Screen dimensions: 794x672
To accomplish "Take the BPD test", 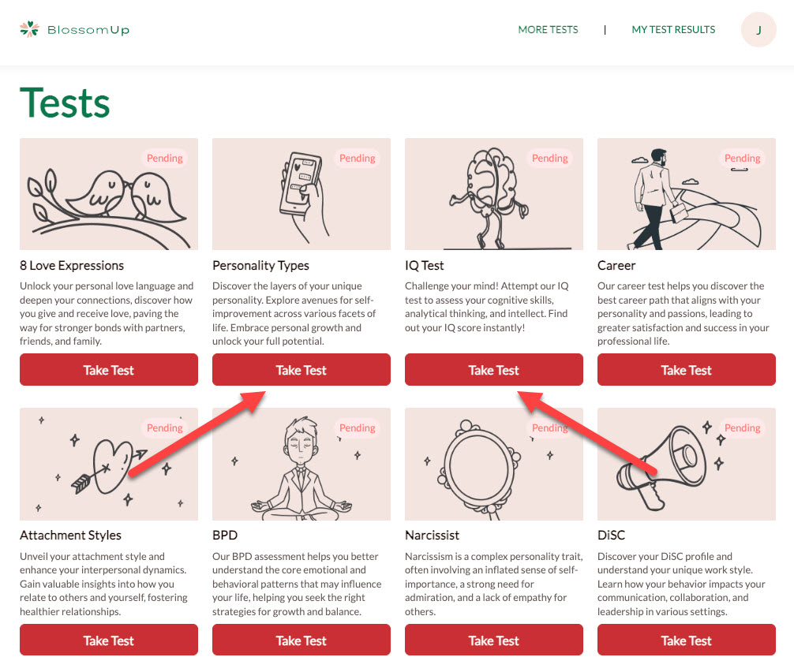I will click(x=301, y=640).
